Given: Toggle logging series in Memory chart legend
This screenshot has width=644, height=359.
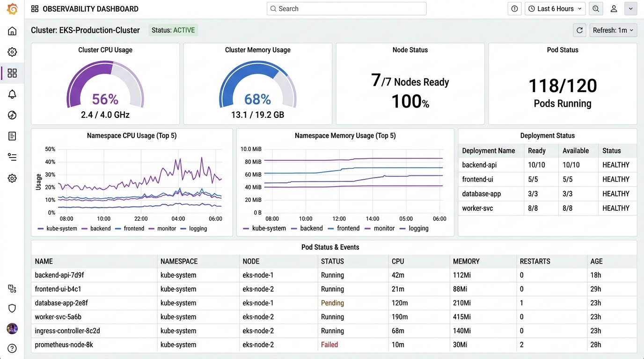Looking at the screenshot, I should click(414, 229).
